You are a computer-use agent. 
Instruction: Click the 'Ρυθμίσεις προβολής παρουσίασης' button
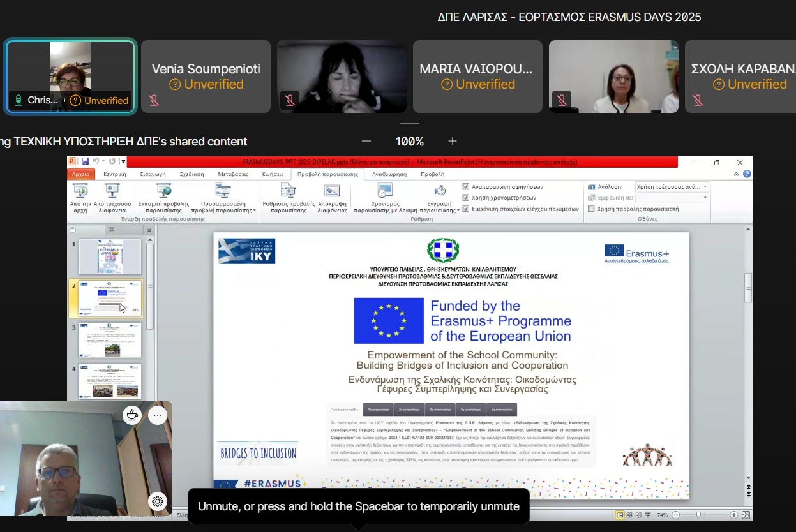289,198
